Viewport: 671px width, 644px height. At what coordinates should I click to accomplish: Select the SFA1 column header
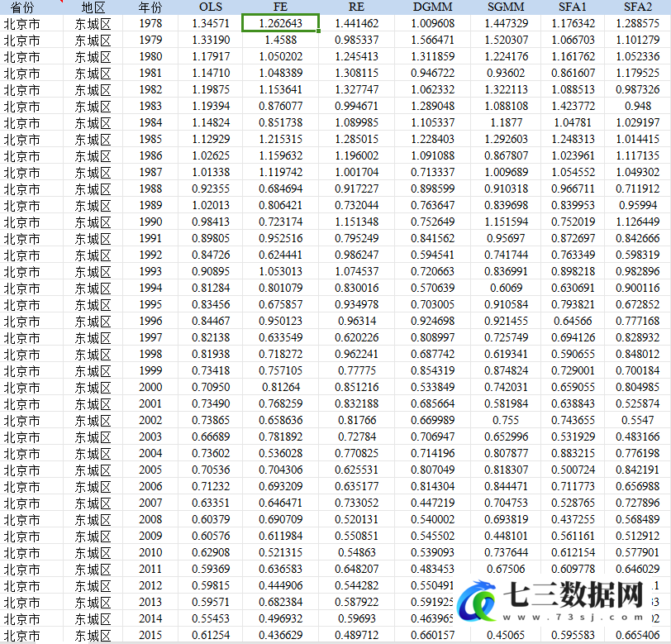573,7
